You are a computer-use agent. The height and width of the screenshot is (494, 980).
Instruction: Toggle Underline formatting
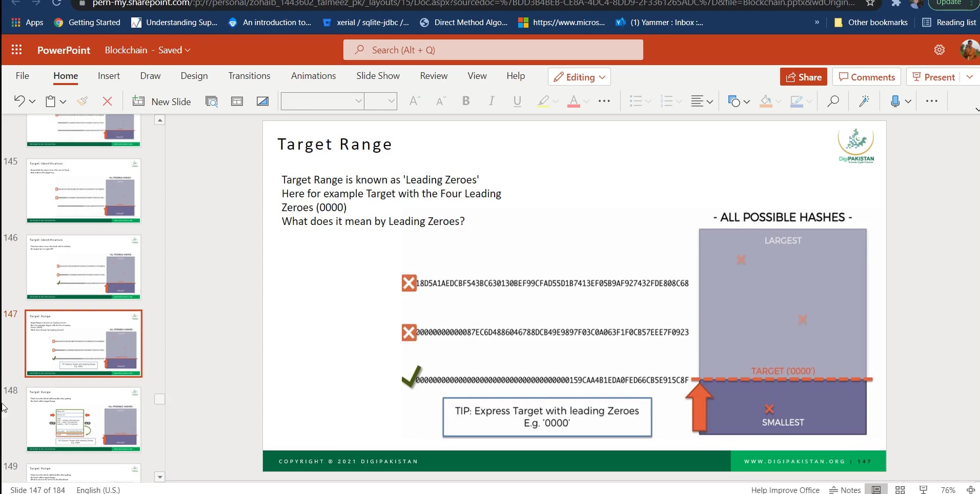[517, 101]
